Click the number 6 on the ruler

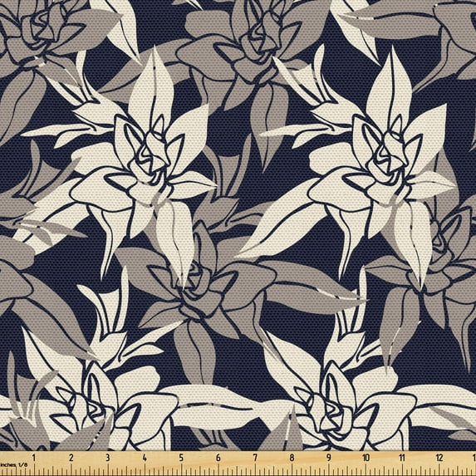coord(218,458)
